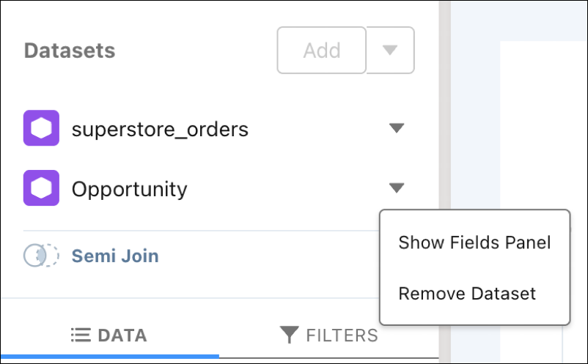Open the Add button dropdown arrow

[x=390, y=51]
